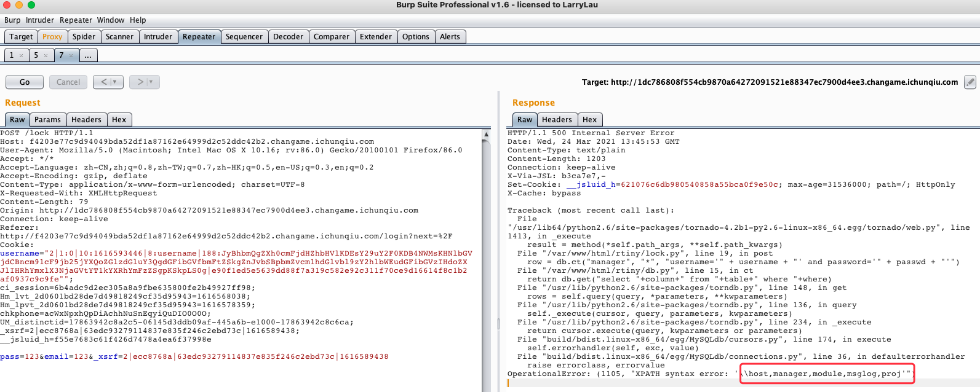Click the Content-Length: 79 header line

tap(44, 202)
